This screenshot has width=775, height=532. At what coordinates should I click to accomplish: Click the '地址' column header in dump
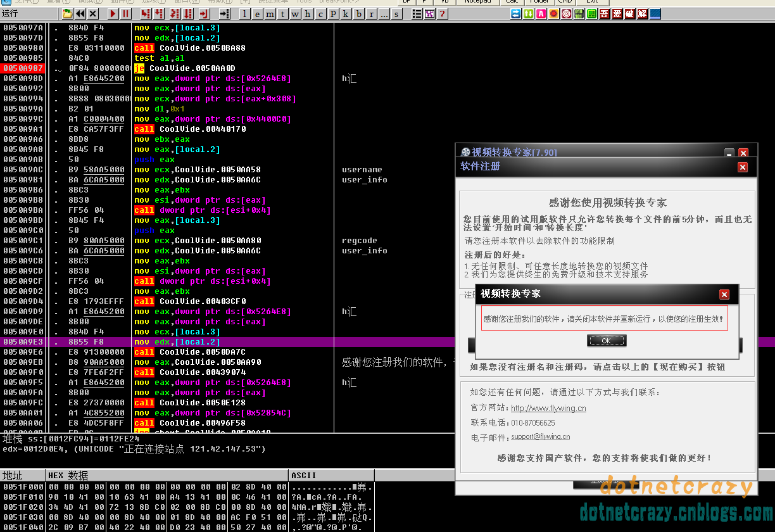23,475
